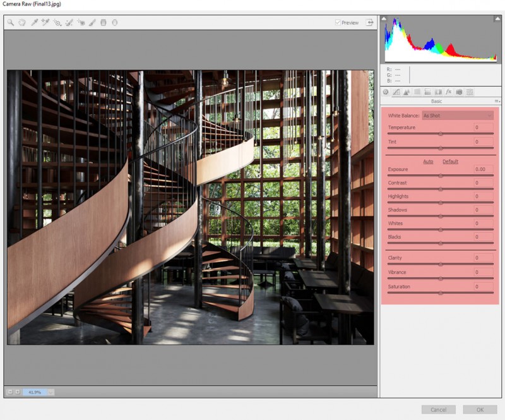Image resolution: width=505 pixels, height=420 pixels.
Task: Open the White Balance dropdown
Action: tap(458, 116)
